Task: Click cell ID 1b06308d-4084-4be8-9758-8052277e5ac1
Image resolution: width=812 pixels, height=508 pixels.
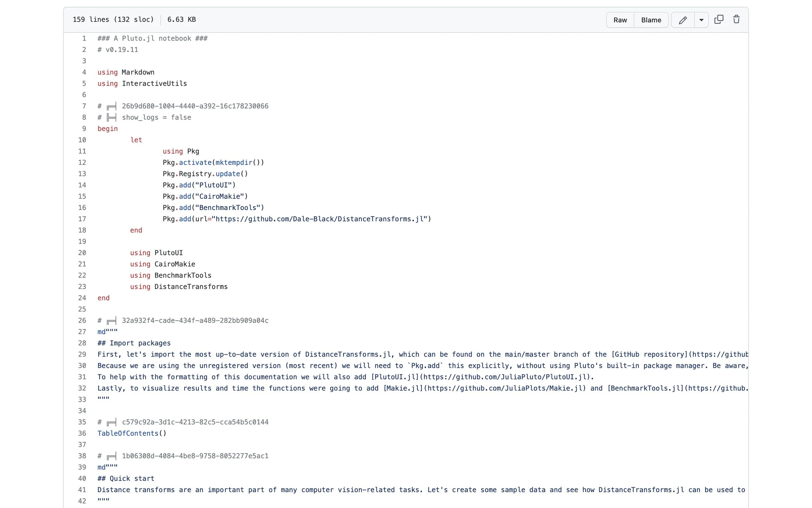Action: pos(195,456)
